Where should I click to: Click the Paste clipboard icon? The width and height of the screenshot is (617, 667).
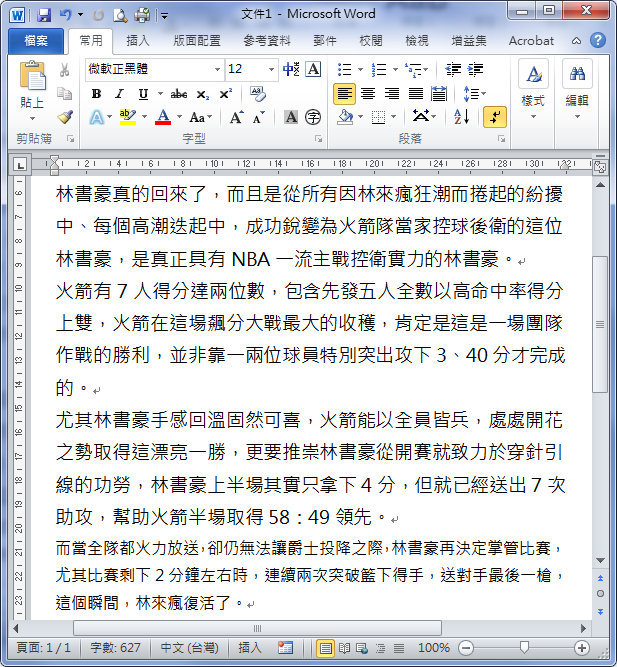click(32, 77)
